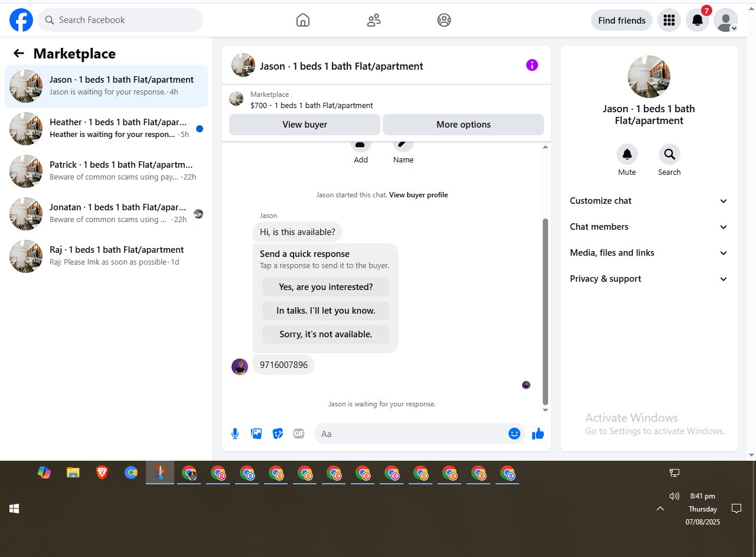Send a thumbs-up like
Viewport: 756px width, 557px height.
538,434
